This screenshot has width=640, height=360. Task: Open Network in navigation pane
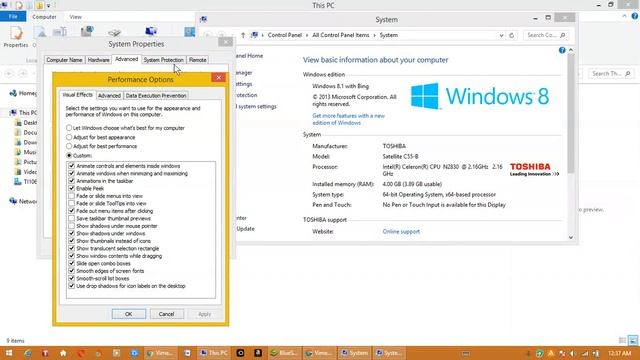23,201
